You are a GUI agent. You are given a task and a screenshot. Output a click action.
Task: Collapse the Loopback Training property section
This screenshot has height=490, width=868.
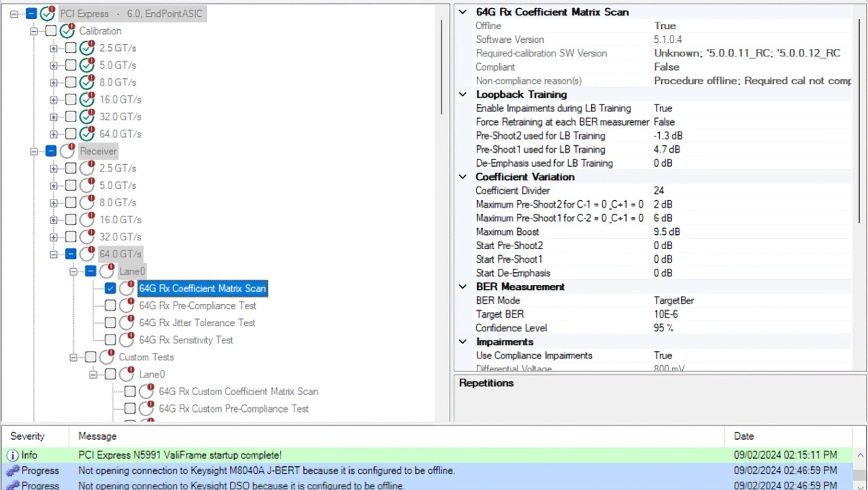462,94
